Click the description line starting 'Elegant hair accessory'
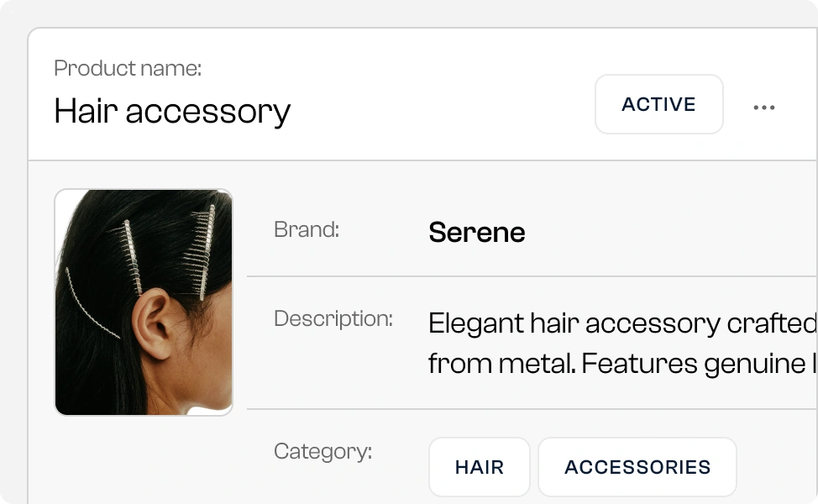This screenshot has width=818, height=504. [621, 323]
